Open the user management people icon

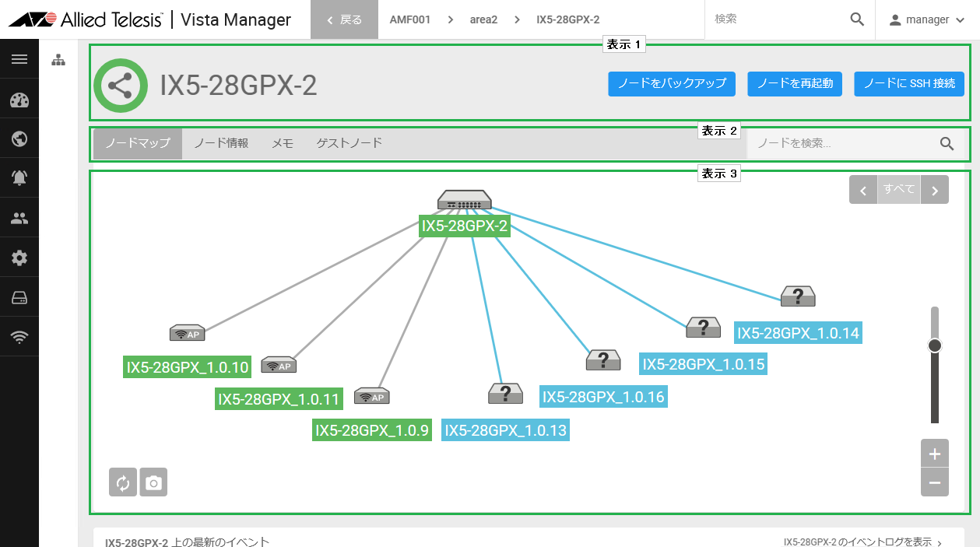click(19, 219)
